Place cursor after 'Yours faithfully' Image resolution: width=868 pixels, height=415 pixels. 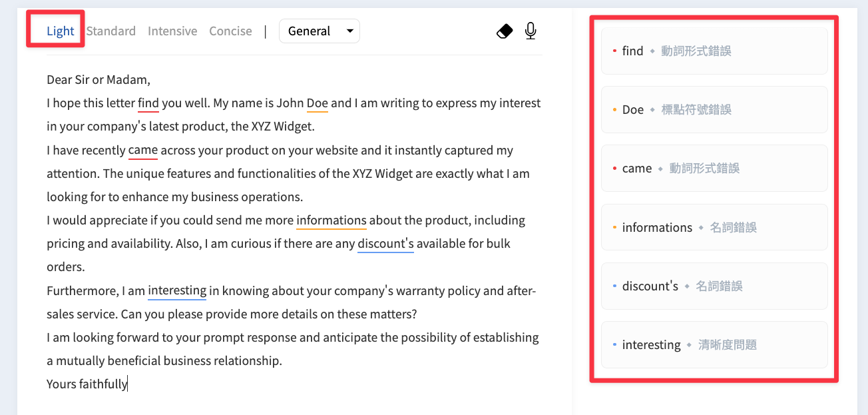[128, 384]
